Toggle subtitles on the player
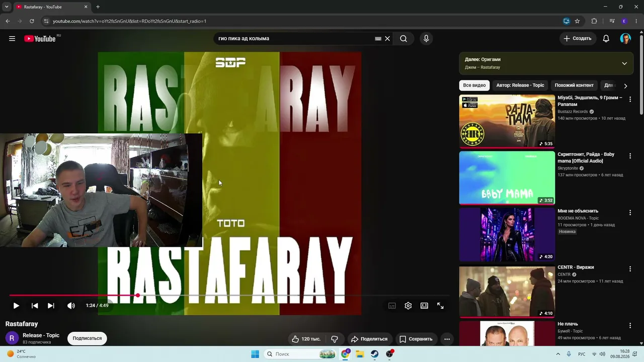644x362 pixels. 392,306
